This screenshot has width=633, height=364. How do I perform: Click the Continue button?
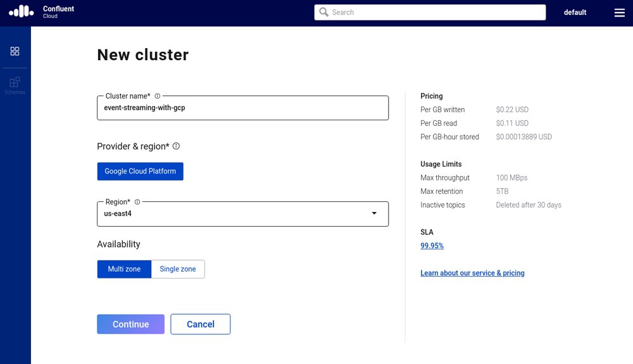pos(130,324)
